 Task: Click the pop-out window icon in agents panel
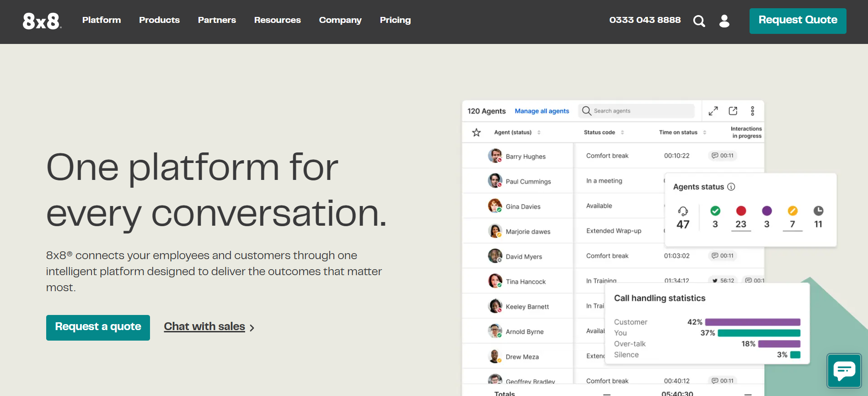tap(733, 111)
